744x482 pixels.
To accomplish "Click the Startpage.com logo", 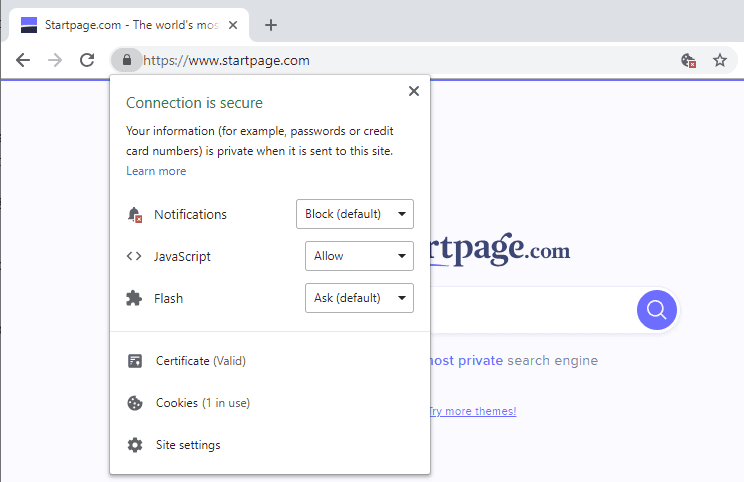I will tap(500, 249).
